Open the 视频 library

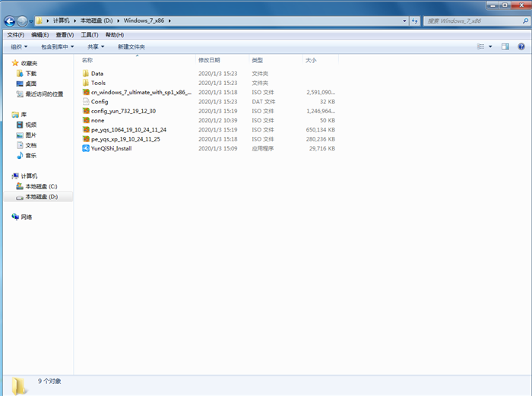(27, 125)
